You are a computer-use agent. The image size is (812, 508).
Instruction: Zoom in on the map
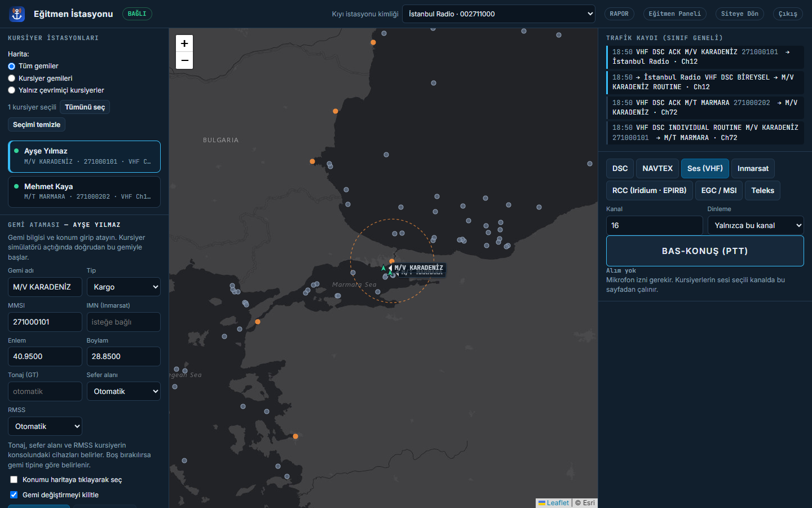(x=184, y=43)
